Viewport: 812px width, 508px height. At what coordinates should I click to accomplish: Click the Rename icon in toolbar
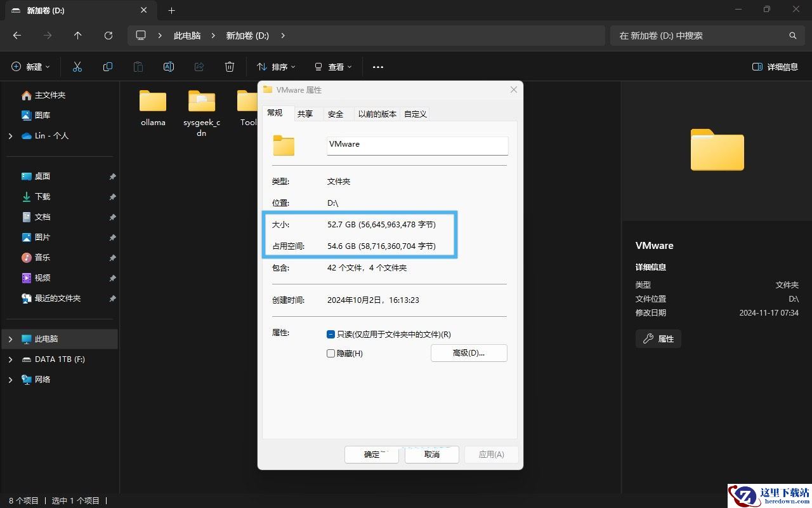169,67
